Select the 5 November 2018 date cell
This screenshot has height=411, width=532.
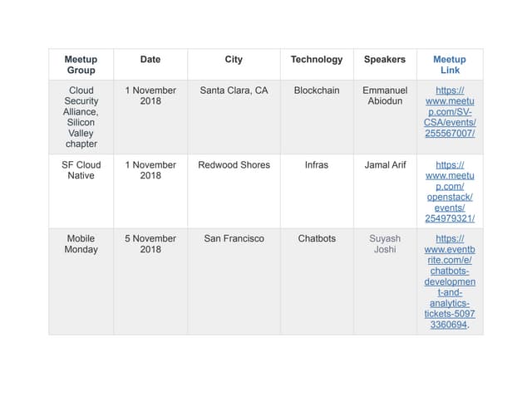150,244
